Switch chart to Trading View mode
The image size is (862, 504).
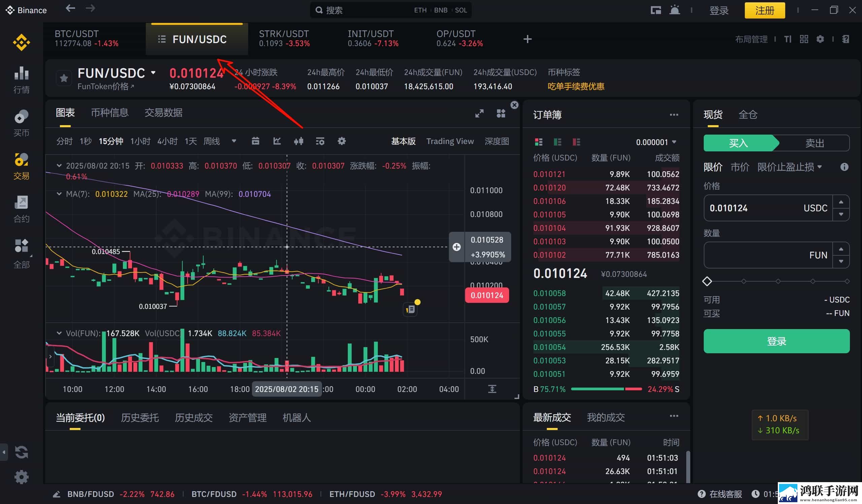[450, 141]
